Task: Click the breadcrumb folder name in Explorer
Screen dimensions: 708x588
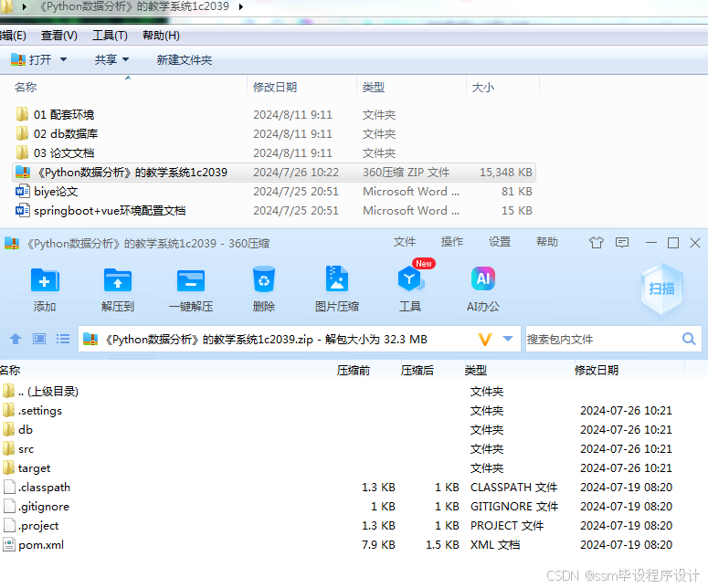Action: (134, 6)
